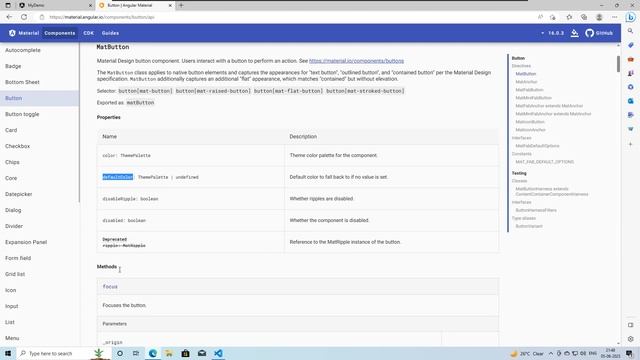This screenshot has height=360, width=640.
Task: Open Edge sidebar settings gear
Action: (631, 339)
